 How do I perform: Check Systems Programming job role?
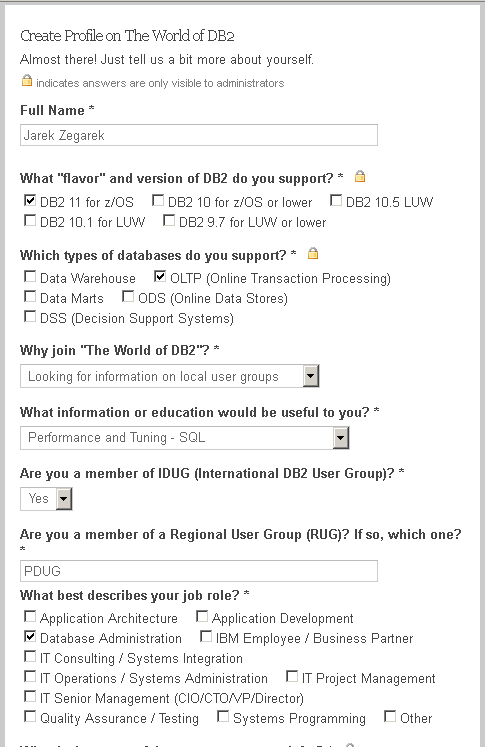click(223, 717)
